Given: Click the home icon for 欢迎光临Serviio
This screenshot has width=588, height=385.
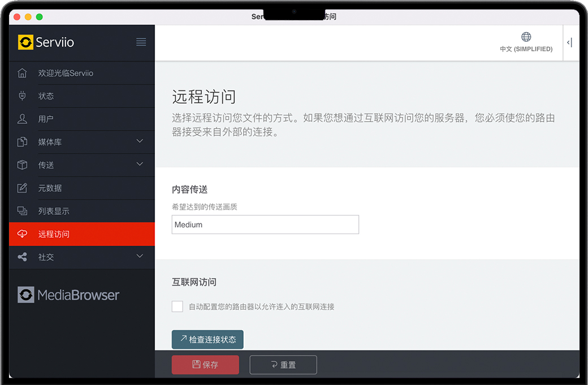Looking at the screenshot, I should tap(23, 73).
